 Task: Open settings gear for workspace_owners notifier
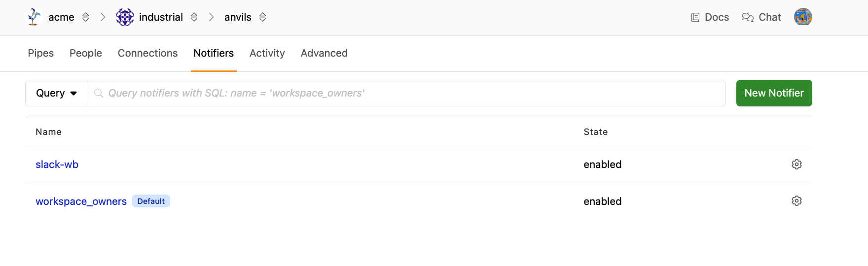click(796, 201)
